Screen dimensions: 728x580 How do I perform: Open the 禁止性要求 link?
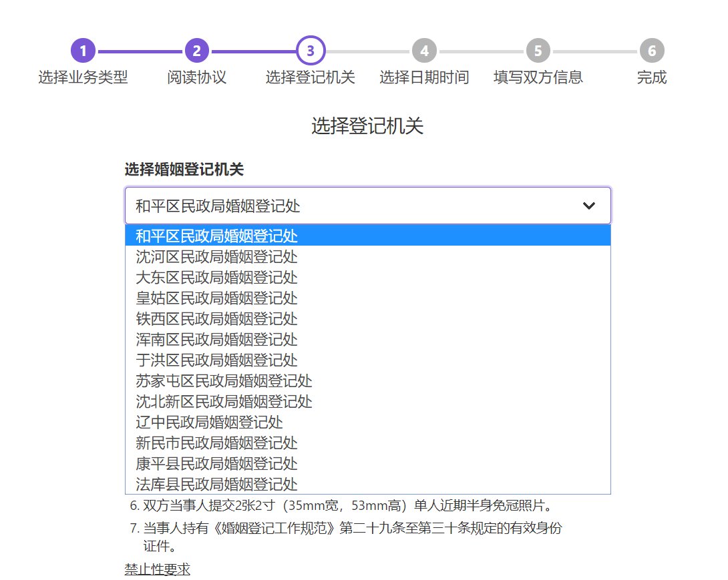(x=157, y=569)
